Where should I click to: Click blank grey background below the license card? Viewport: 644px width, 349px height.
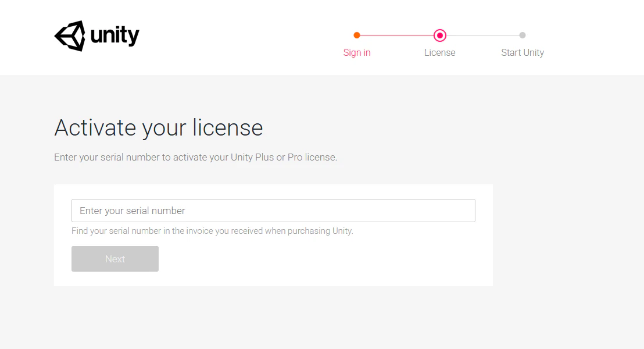273,316
